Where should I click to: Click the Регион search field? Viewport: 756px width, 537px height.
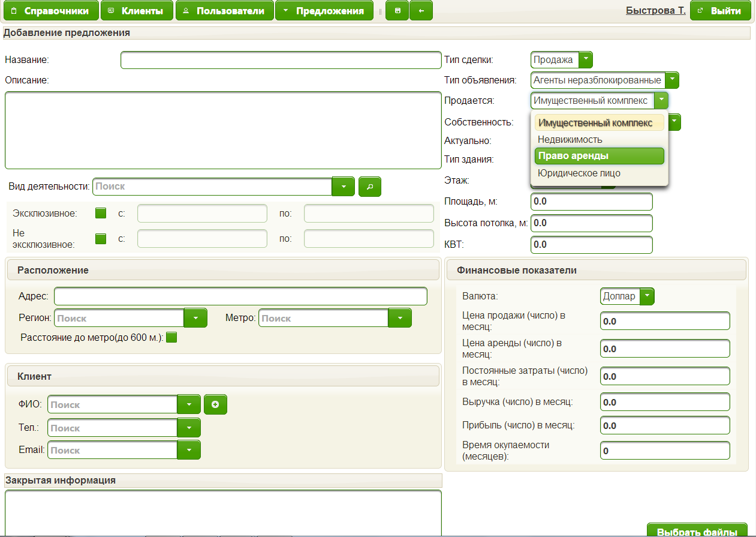[x=119, y=318]
